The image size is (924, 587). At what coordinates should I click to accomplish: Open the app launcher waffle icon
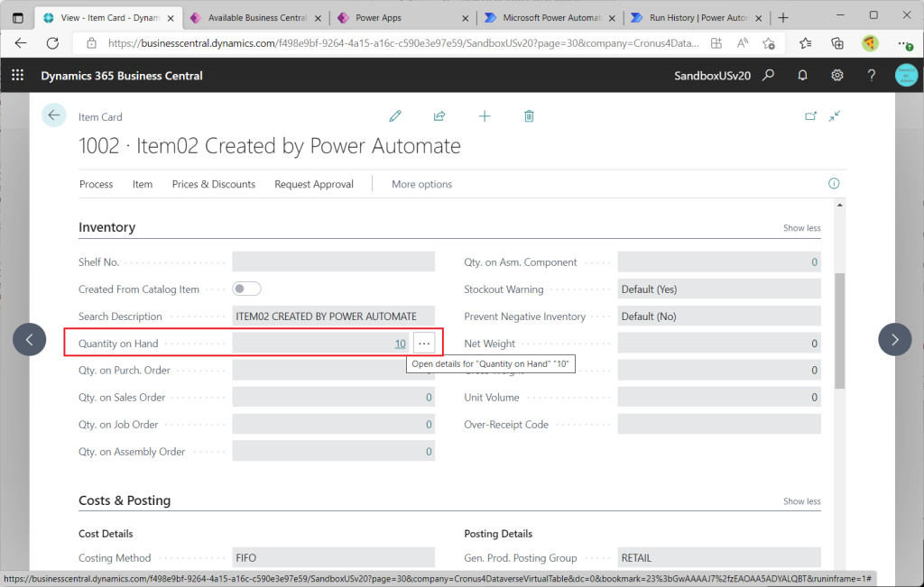tap(18, 76)
